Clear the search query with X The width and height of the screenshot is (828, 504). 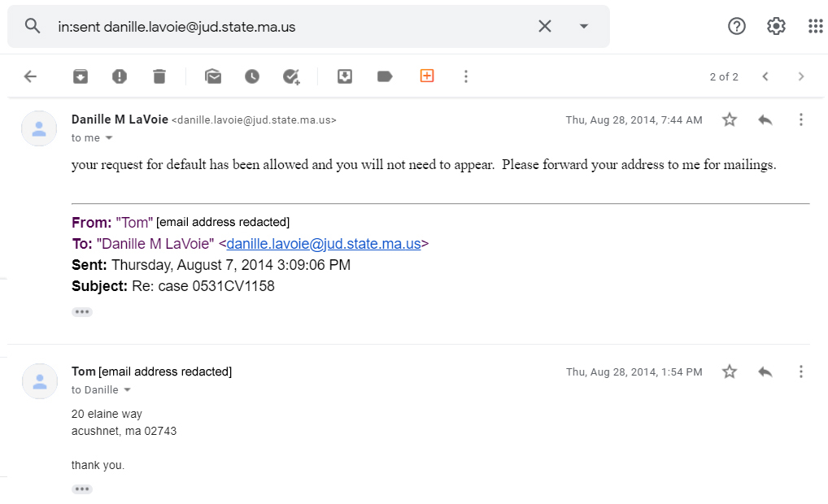click(x=545, y=26)
